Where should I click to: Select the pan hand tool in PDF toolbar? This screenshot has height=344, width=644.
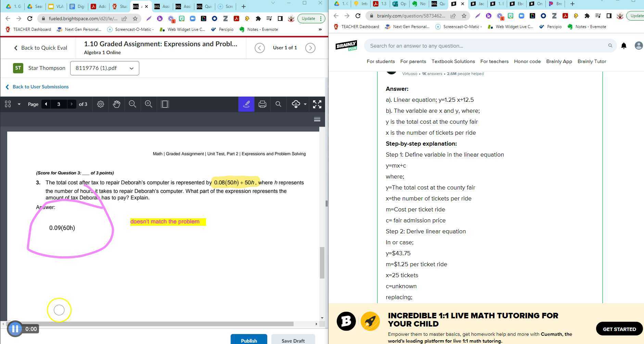pyautogui.click(x=116, y=104)
